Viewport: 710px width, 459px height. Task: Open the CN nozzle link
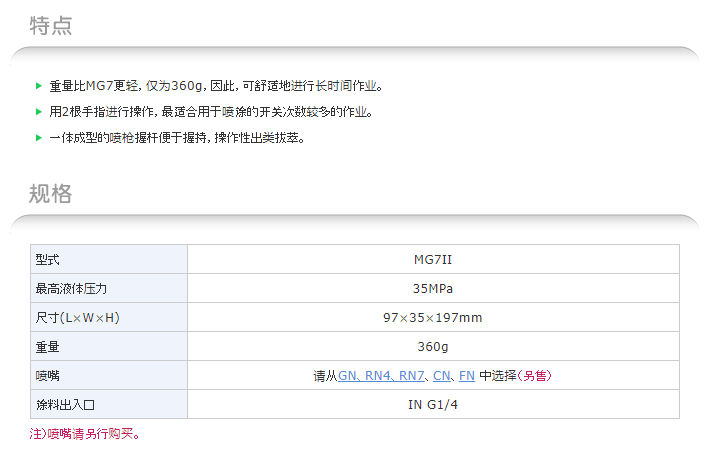point(441,376)
